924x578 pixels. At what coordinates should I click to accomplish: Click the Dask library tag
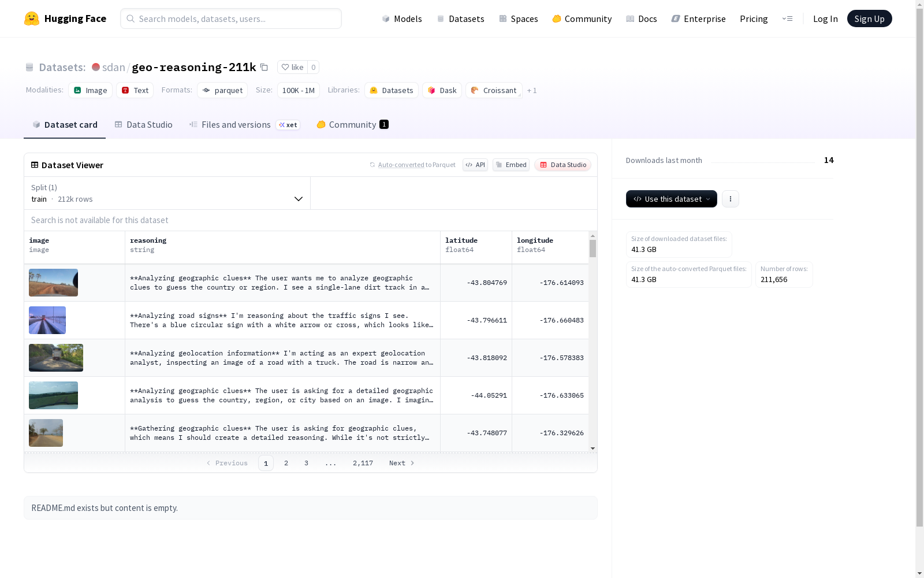pyautogui.click(x=442, y=90)
